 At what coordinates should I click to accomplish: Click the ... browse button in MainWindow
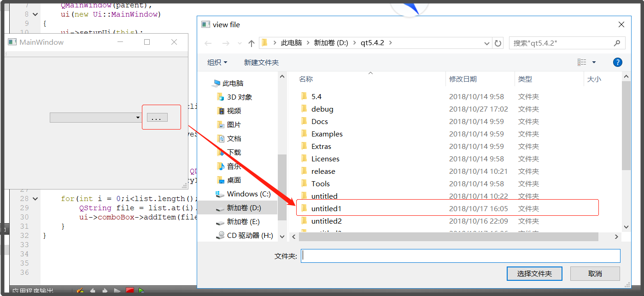(x=157, y=117)
